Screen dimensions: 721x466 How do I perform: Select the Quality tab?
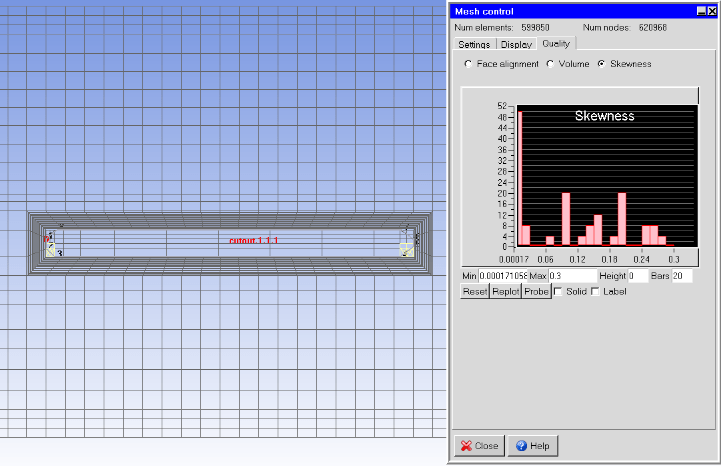[x=556, y=44]
